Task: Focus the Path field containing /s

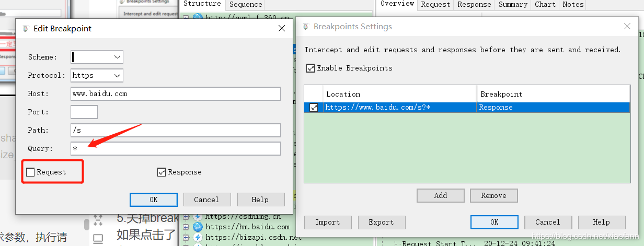Action: click(176, 131)
